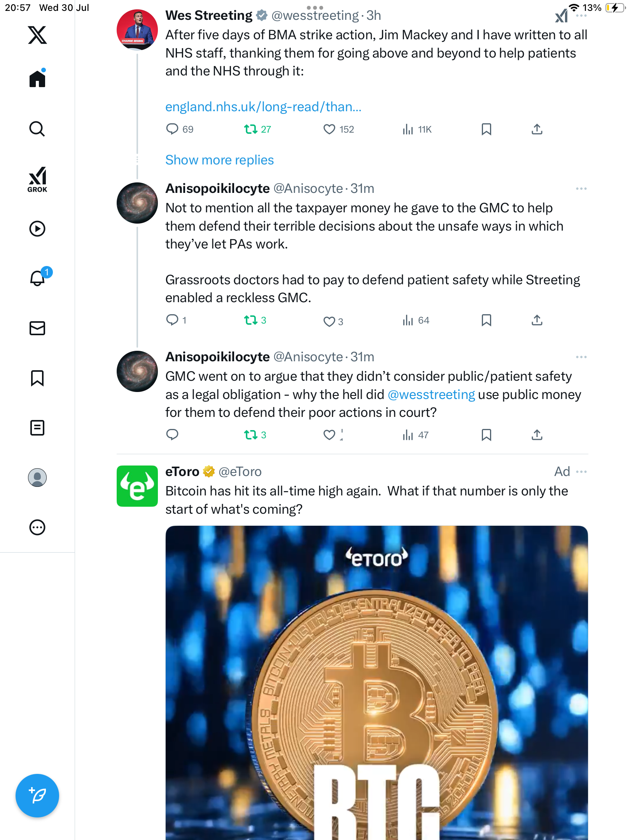630x840 pixels.
Task: Expand the sidebar More circle menu
Action: pos(37,527)
